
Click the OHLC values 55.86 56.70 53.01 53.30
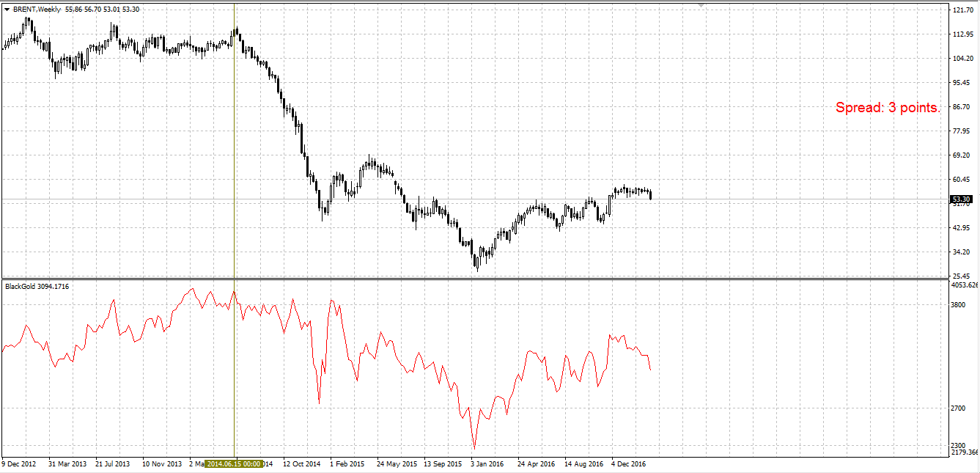click(x=103, y=9)
